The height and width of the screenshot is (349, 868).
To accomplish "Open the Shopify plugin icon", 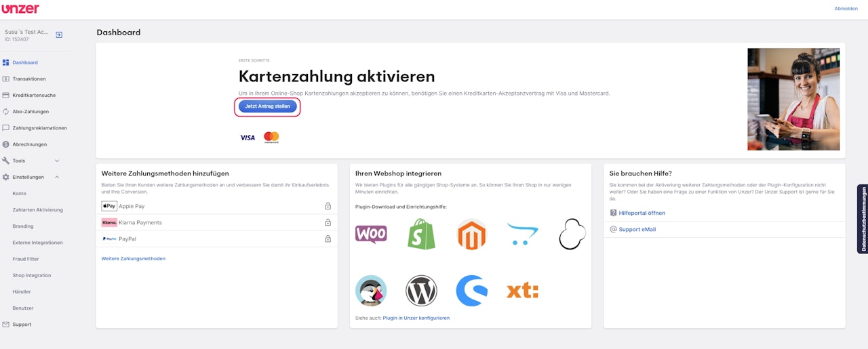I will (421, 234).
